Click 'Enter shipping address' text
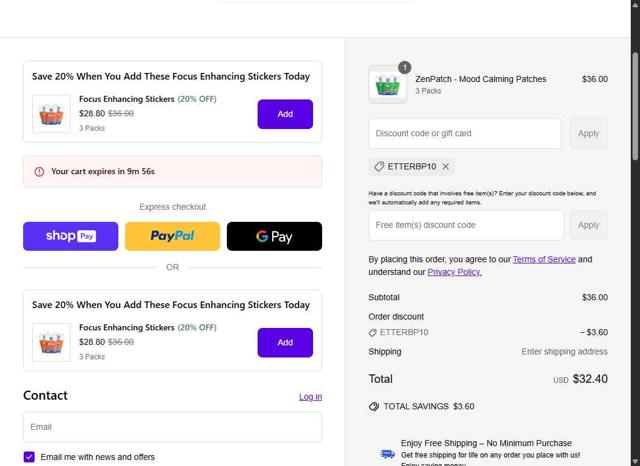This screenshot has height=466, width=640. (x=564, y=352)
